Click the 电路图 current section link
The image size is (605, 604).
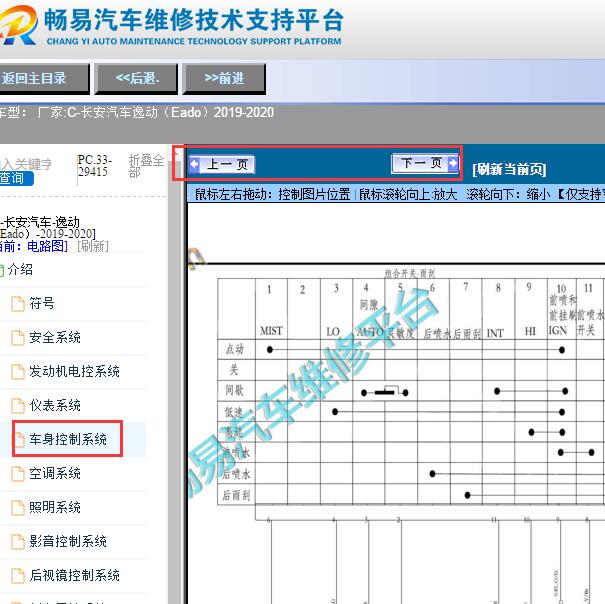47,246
